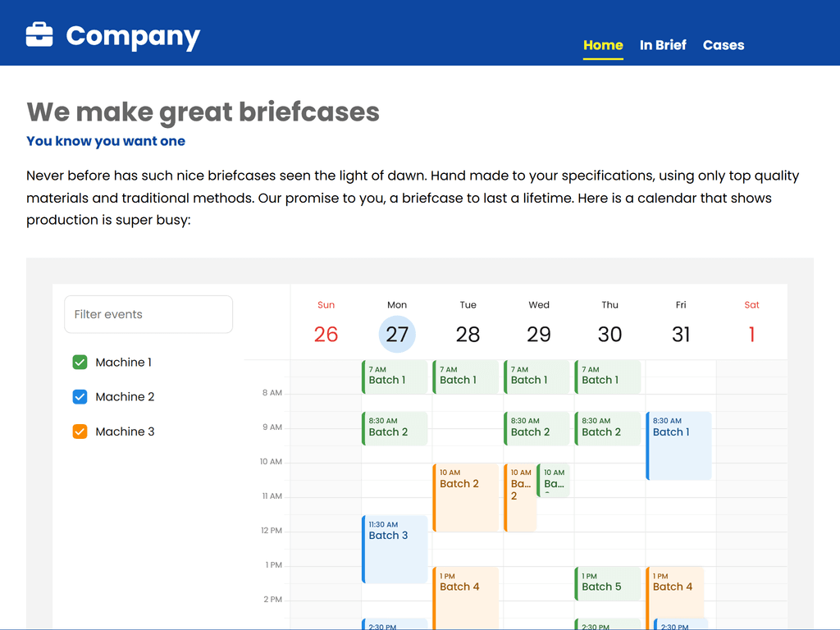Image resolution: width=840 pixels, height=630 pixels.
Task: Click Friday 31 date header
Action: (681, 334)
